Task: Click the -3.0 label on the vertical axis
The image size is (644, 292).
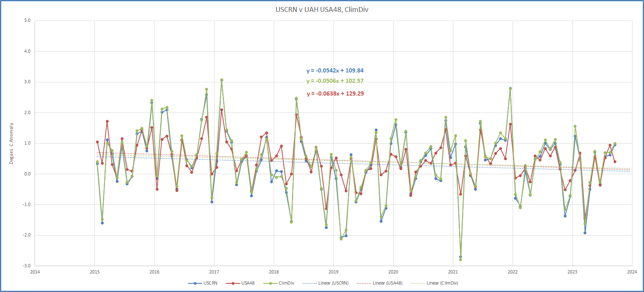Action: (27, 266)
